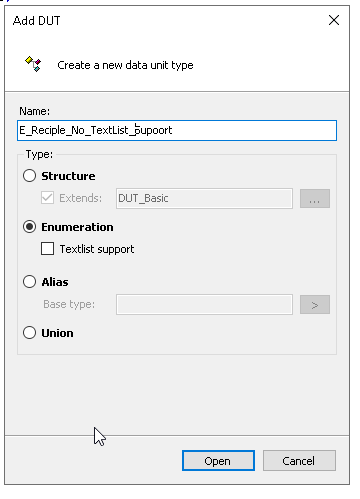Viewport: 360px width, 499px height.
Task: Select the Enumeration radio option
Action: (x=29, y=227)
